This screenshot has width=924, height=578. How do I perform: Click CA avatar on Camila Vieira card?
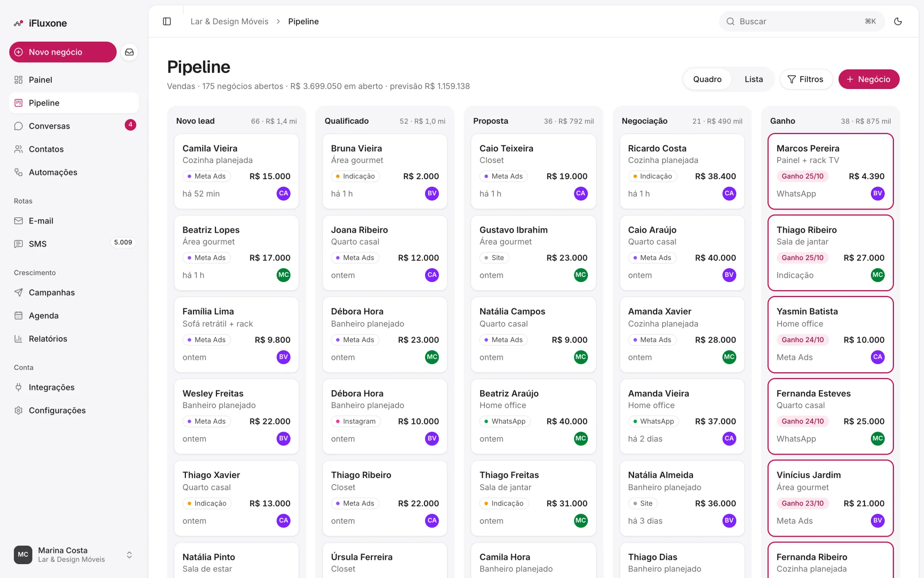coord(283,193)
